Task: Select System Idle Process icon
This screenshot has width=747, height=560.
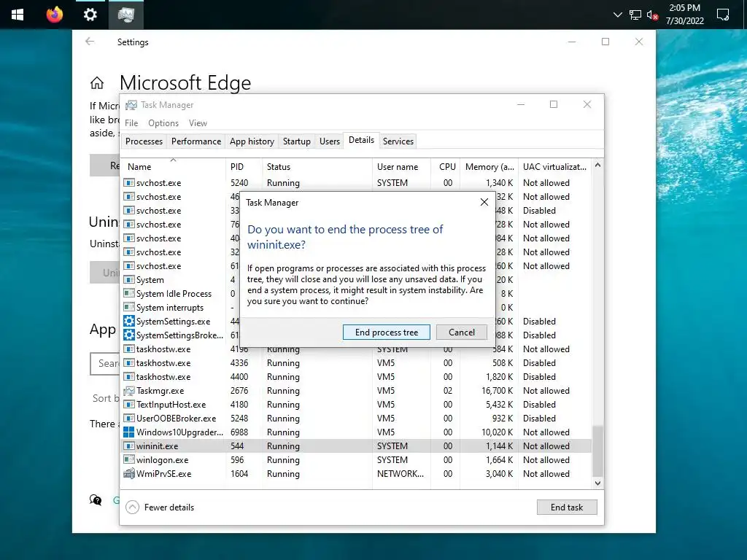Action: point(128,293)
